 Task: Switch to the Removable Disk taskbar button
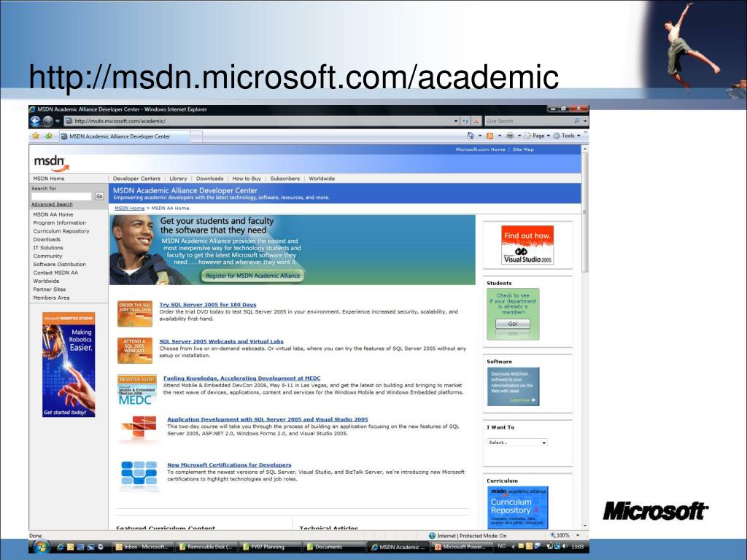(206, 547)
